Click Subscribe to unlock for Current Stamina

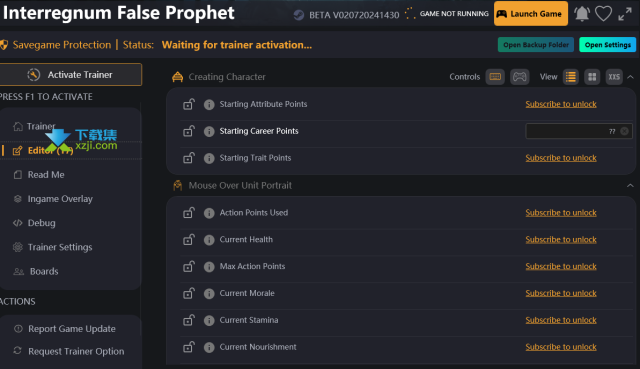pyautogui.click(x=561, y=320)
